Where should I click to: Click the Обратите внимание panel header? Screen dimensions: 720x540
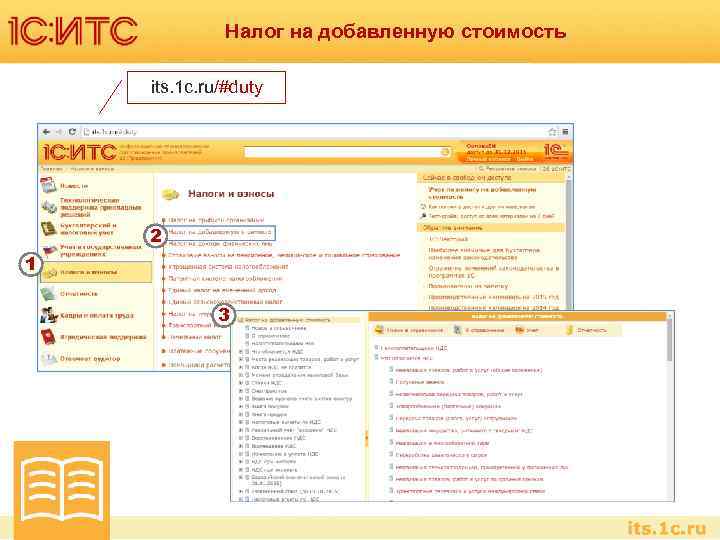point(491,228)
